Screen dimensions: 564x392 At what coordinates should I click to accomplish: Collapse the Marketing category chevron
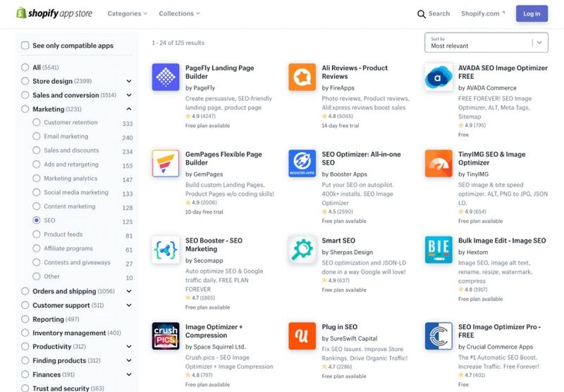click(129, 109)
